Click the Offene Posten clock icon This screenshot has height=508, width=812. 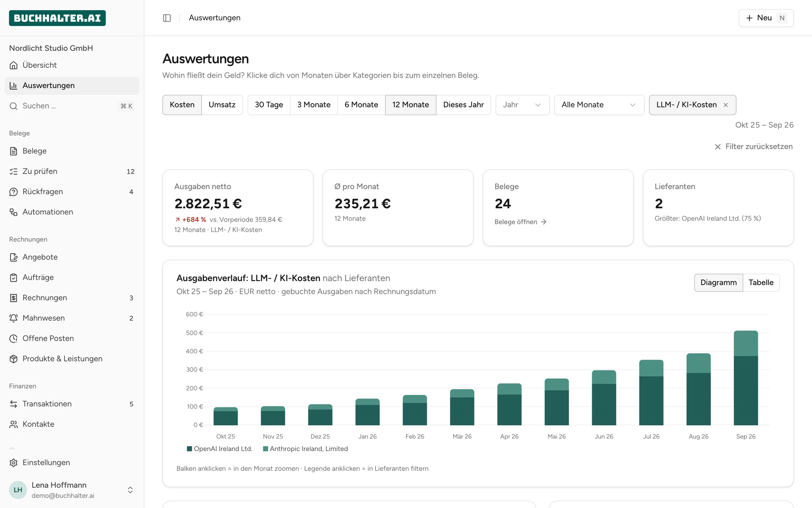pyautogui.click(x=14, y=338)
